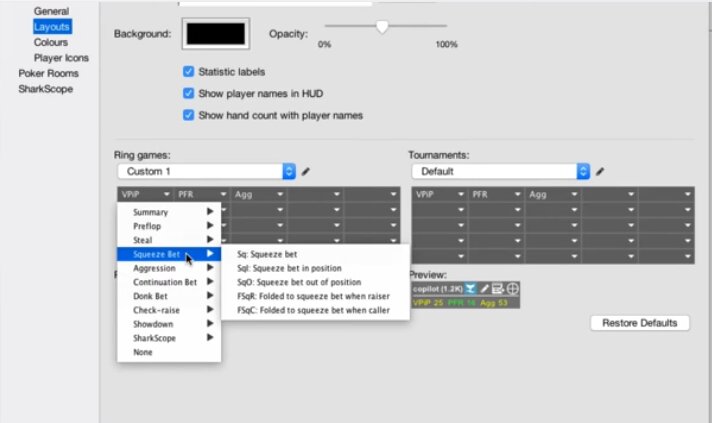Open the Ring games Custom 1 dropdown

pyautogui.click(x=207, y=172)
